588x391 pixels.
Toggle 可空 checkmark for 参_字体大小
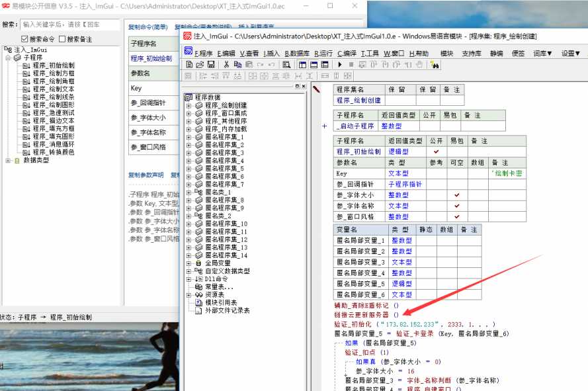[x=457, y=195]
